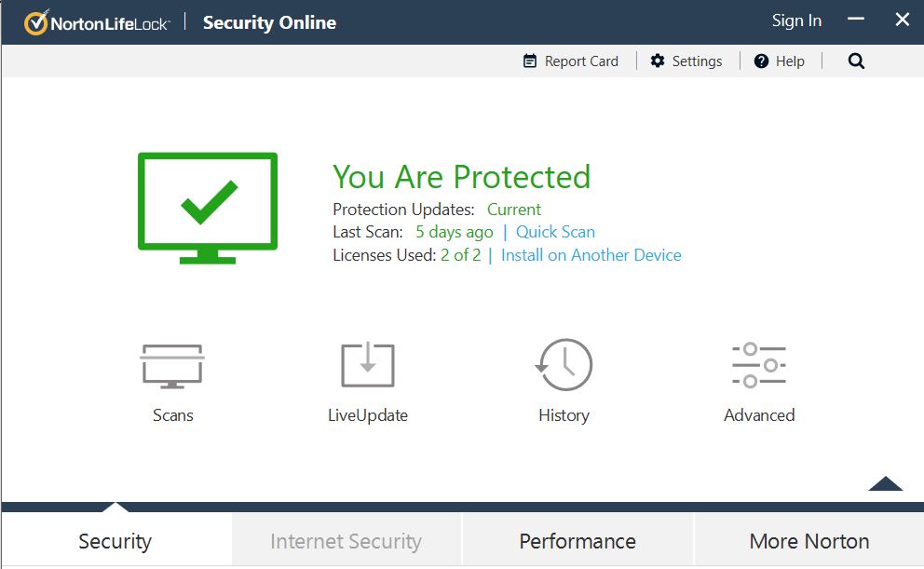This screenshot has height=569, width=924.
Task: Open the History clock icon
Action: click(x=564, y=365)
